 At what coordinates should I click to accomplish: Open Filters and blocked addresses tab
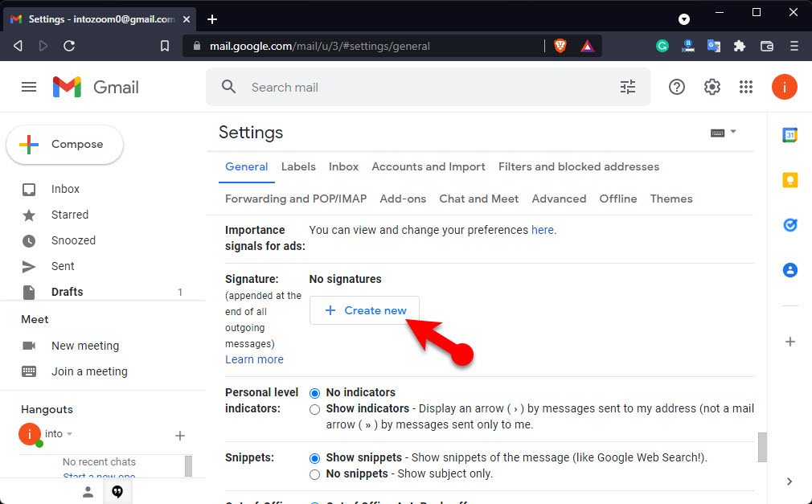point(578,166)
